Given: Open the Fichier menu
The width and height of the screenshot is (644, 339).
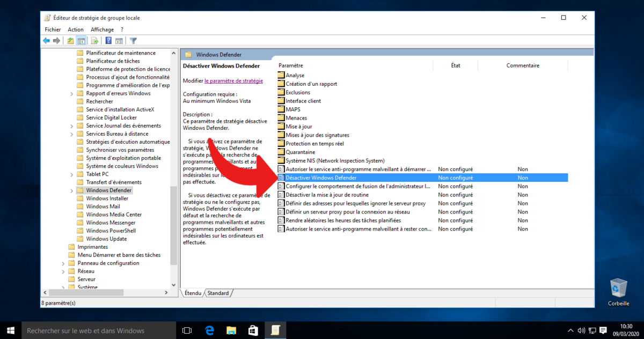Looking at the screenshot, I should tap(53, 30).
